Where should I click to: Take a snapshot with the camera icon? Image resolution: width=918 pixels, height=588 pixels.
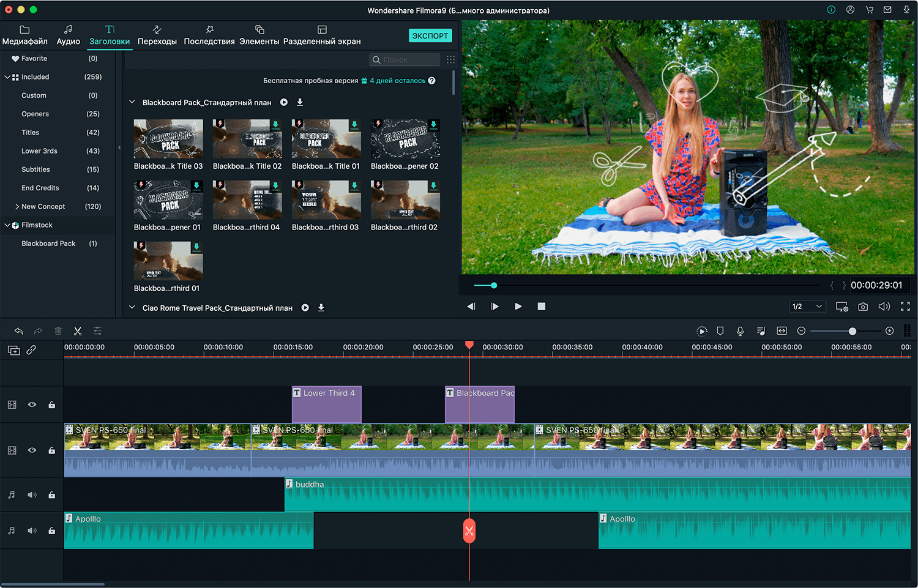pyautogui.click(x=863, y=307)
